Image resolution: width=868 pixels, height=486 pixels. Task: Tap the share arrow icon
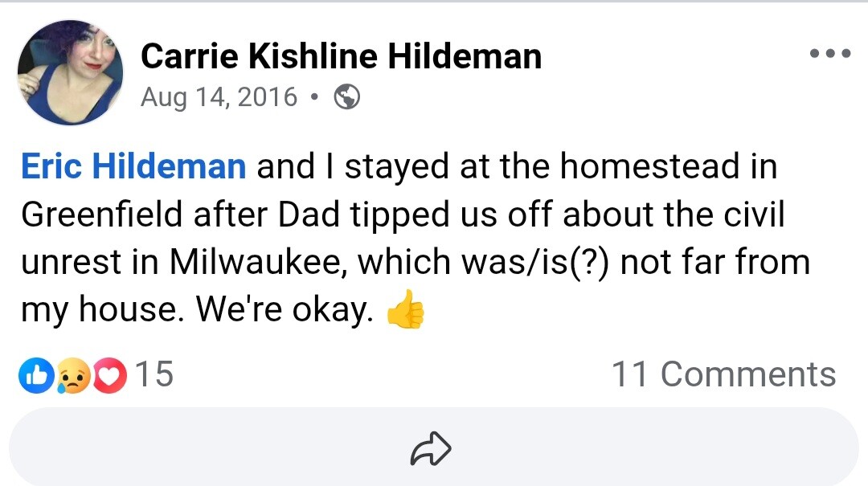click(431, 450)
